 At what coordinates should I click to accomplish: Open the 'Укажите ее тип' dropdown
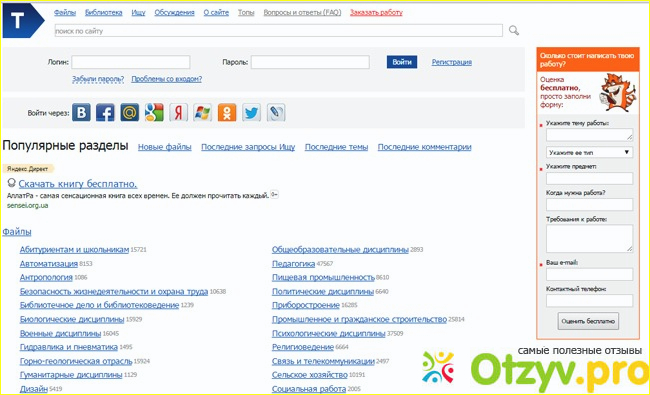pos(589,152)
